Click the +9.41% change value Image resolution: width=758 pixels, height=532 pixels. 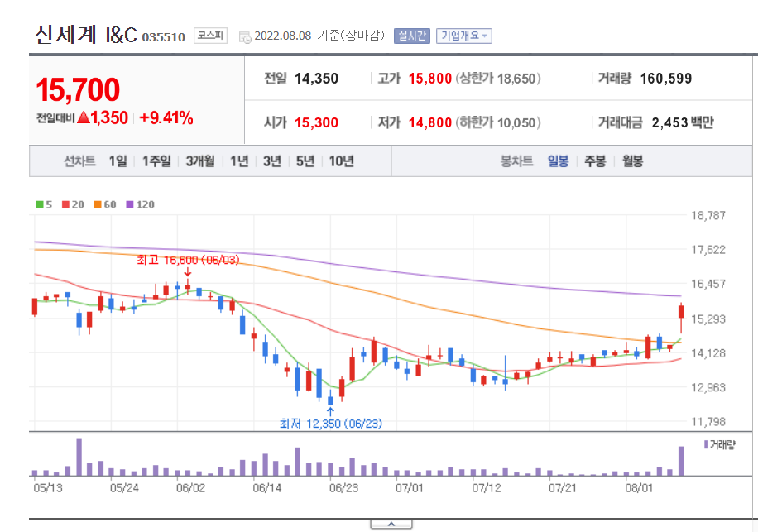(x=166, y=117)
